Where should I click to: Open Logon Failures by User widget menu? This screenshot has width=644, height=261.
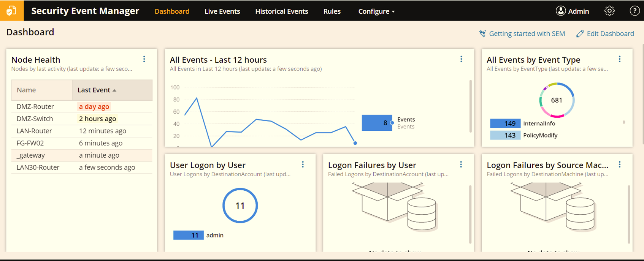[461, 165]
